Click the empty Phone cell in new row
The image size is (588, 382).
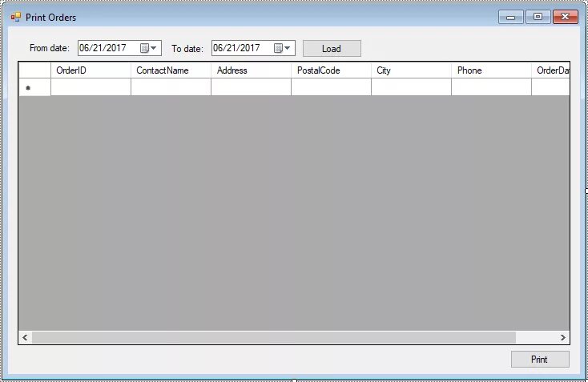(x=491, y=87)
